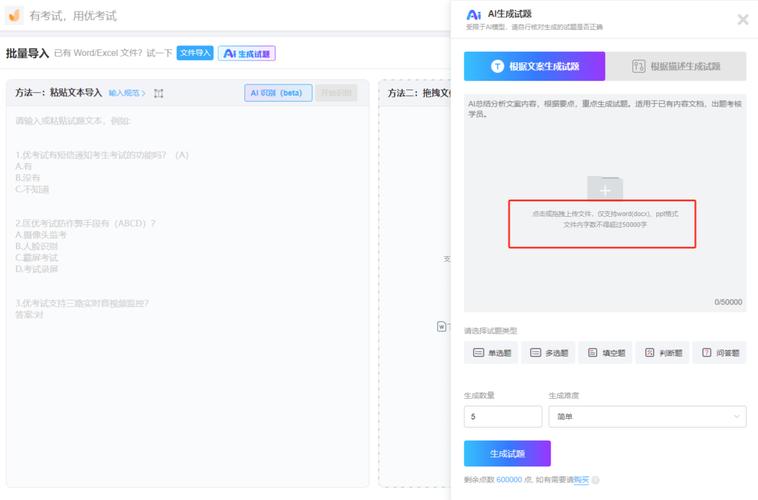The height and width of the screenshot is (500, 758).
Task: Click the greyed-out button next to AI 识别
Action: (x=336, y=93)
